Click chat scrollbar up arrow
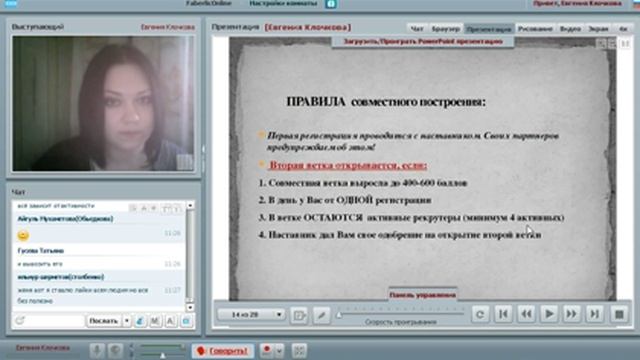This screenshot has height=360, width=640. (x=190, y=205)
